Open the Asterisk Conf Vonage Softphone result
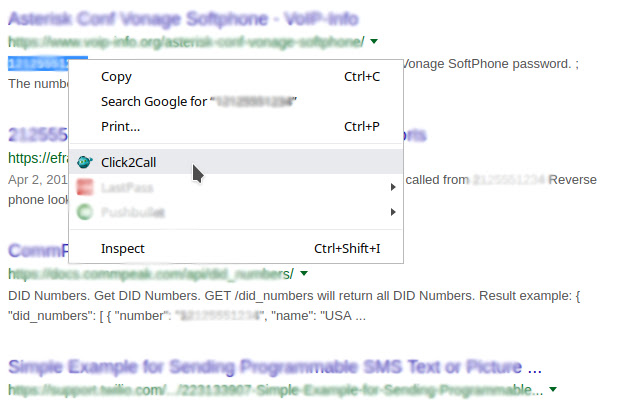Screen dimensions: 640x400 point(183,18)
